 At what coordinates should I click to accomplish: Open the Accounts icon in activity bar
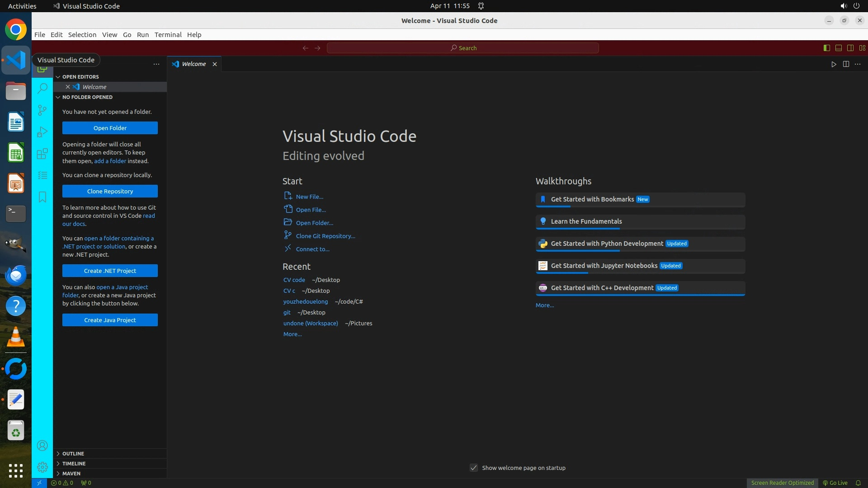pos(42,446)
